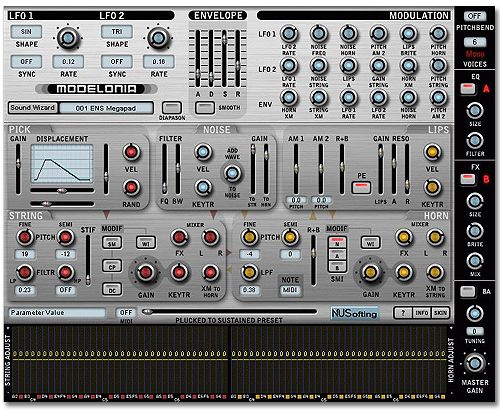500x411 pixels.
Task: Click the Plucked to Sustained Preset slider
Action: tap(229, 312)
